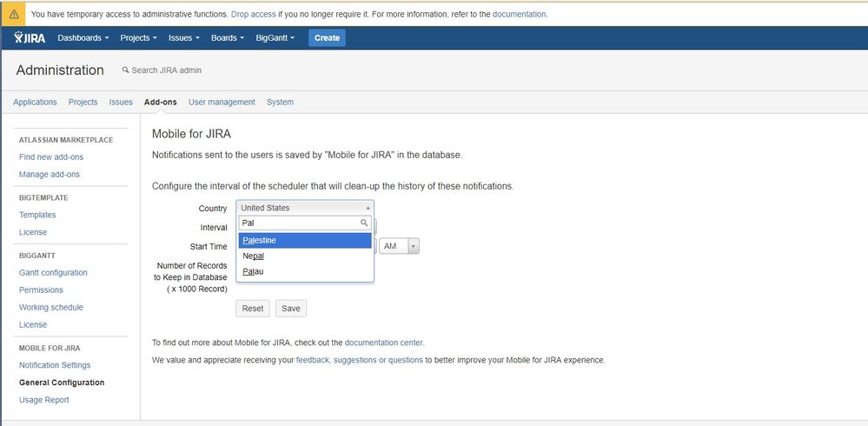
Task: Open License under BigTemplate section
Action: coord(33,232)
